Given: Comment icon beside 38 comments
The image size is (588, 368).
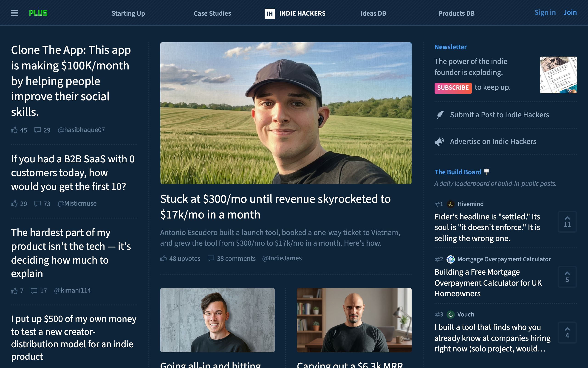Looking at the screenshot, I should (x=211, y=258).
